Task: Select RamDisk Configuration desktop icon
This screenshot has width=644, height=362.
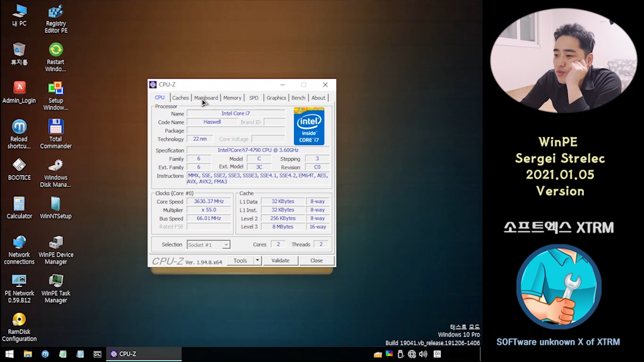Action: [19, 327]
